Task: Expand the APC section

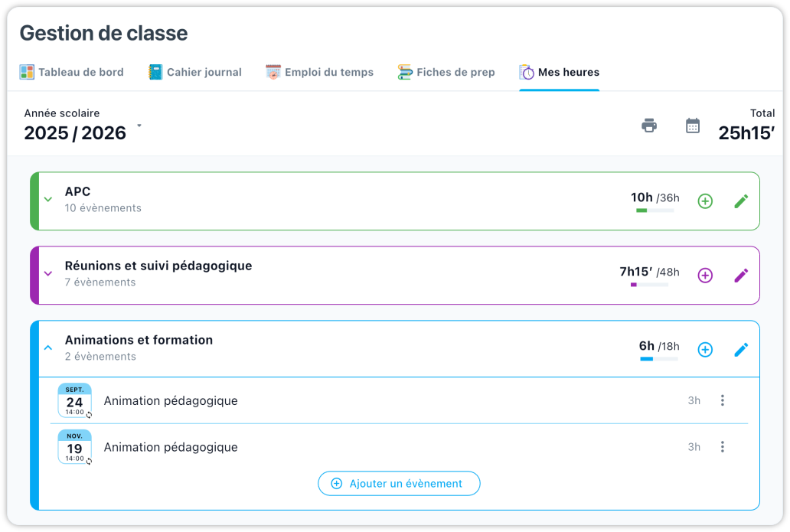Action: tap(48, 200)
